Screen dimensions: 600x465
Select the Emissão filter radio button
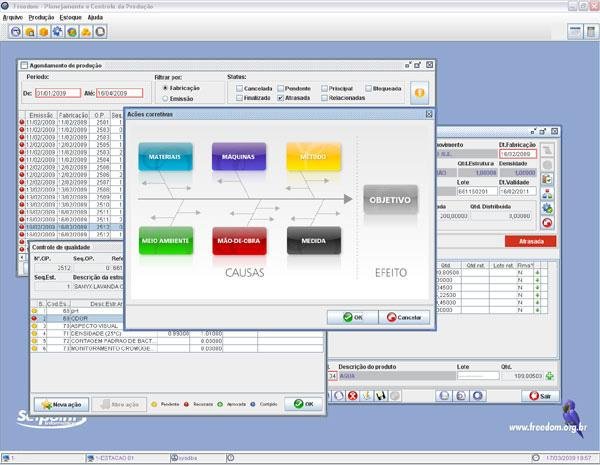(165, 98)
